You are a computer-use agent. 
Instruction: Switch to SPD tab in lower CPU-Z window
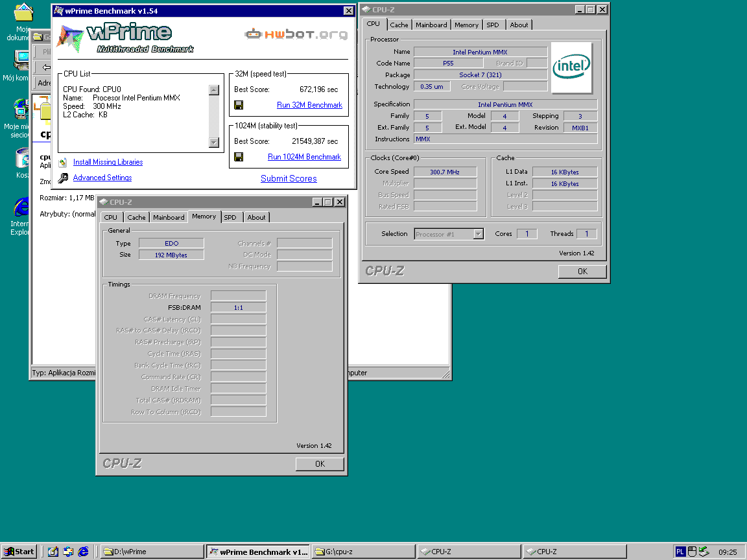tap(230, 217)
